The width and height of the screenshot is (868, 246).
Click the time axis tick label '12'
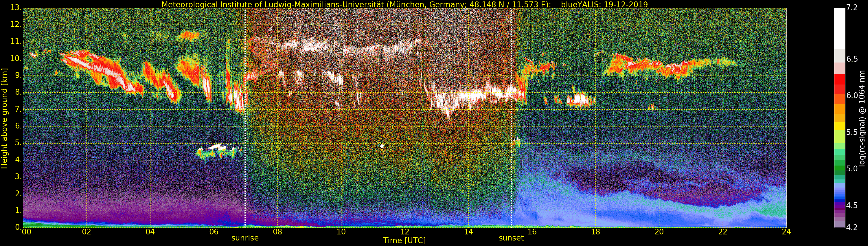(x=405, y=232)
